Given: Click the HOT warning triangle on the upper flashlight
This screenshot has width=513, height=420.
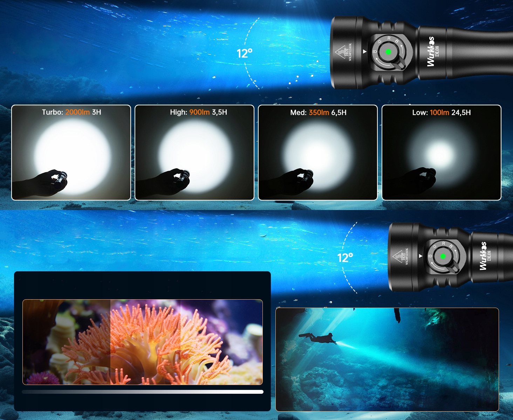Looking at the screenshot, I should click(x=340, y=52).
